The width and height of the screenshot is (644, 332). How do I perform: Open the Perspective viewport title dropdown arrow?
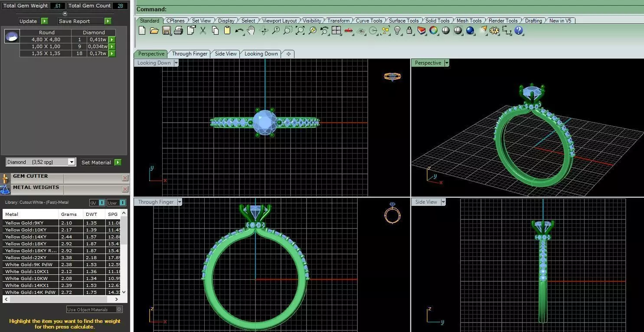[x=447, y=63]
